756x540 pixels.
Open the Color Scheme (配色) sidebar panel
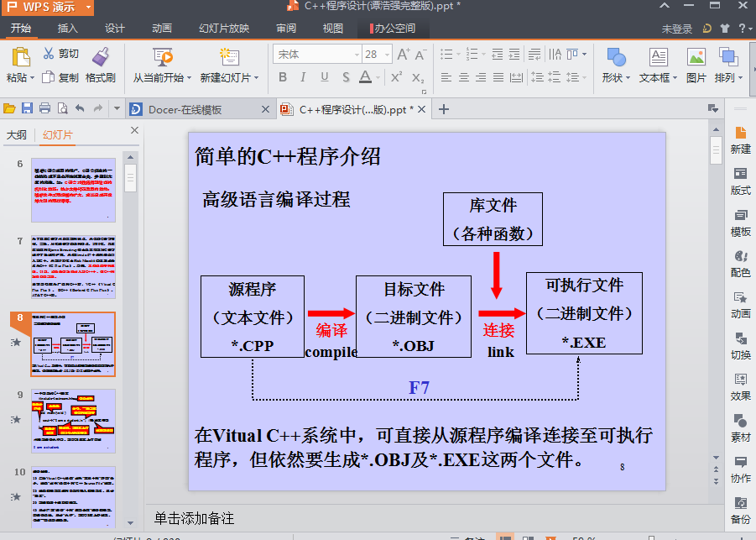coord(740,262)
